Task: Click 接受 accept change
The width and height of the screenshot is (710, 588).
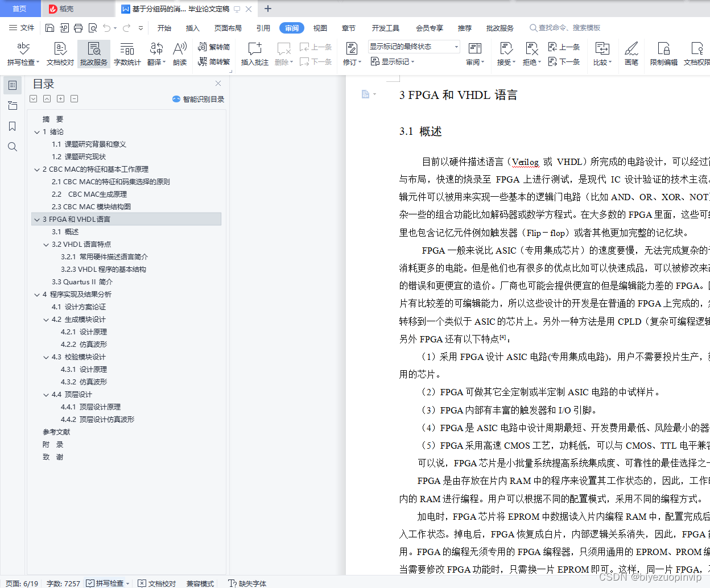Action: pos(506,54)
